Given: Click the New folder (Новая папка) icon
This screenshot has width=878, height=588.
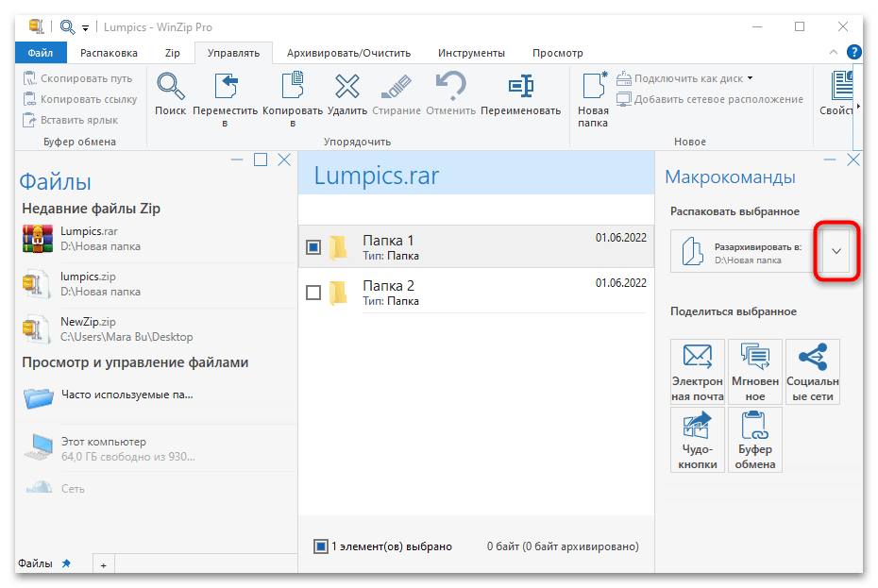Looking at the screenshot, I should 593,88.
